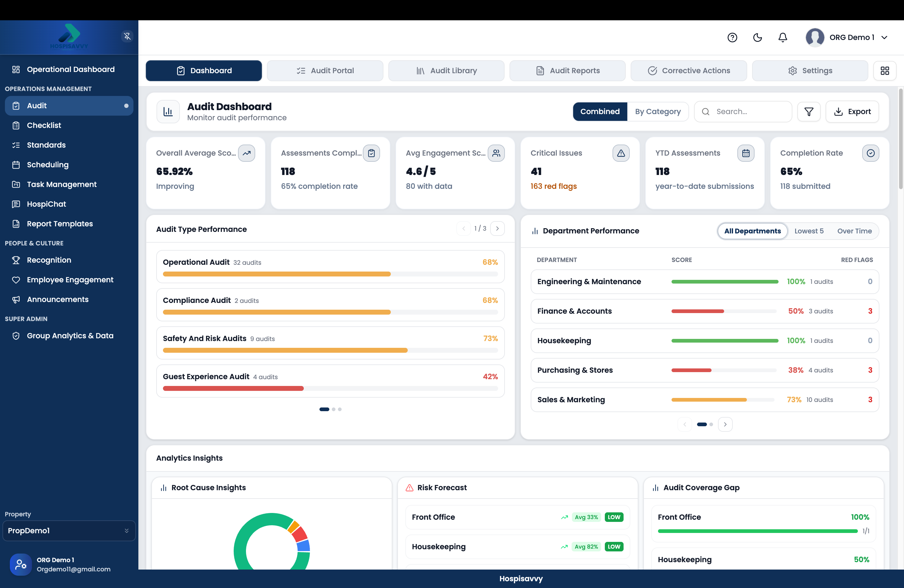Select Audit in the sidebar

69,105
